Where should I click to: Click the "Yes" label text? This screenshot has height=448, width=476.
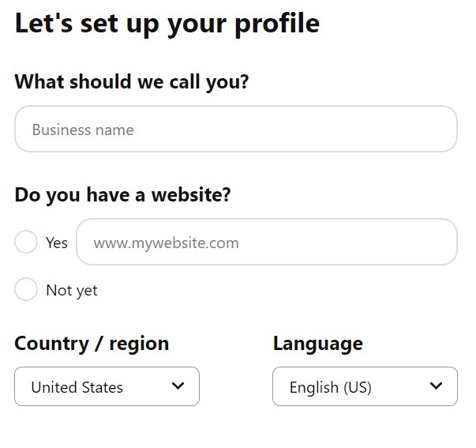tap(57, 243)
